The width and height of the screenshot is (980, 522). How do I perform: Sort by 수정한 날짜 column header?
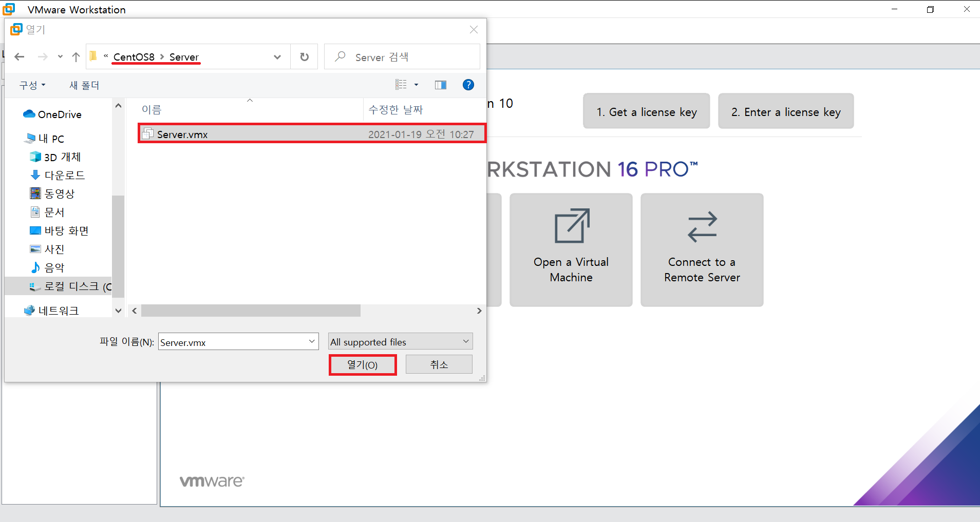tap(395, 109)
